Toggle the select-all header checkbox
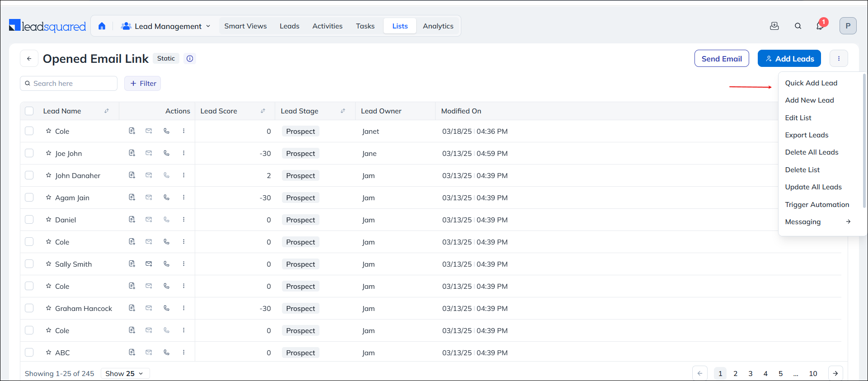 click(x=29, y=111)
